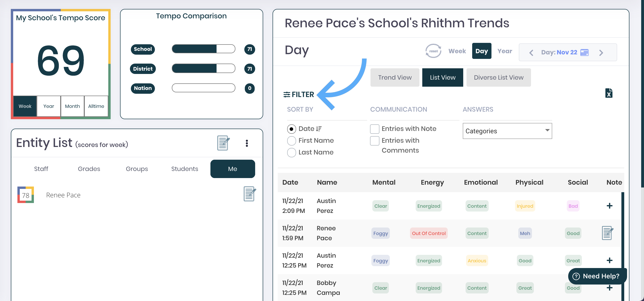Click the Social column header
This screenshot has width=644, height=301.
point(578,182)
